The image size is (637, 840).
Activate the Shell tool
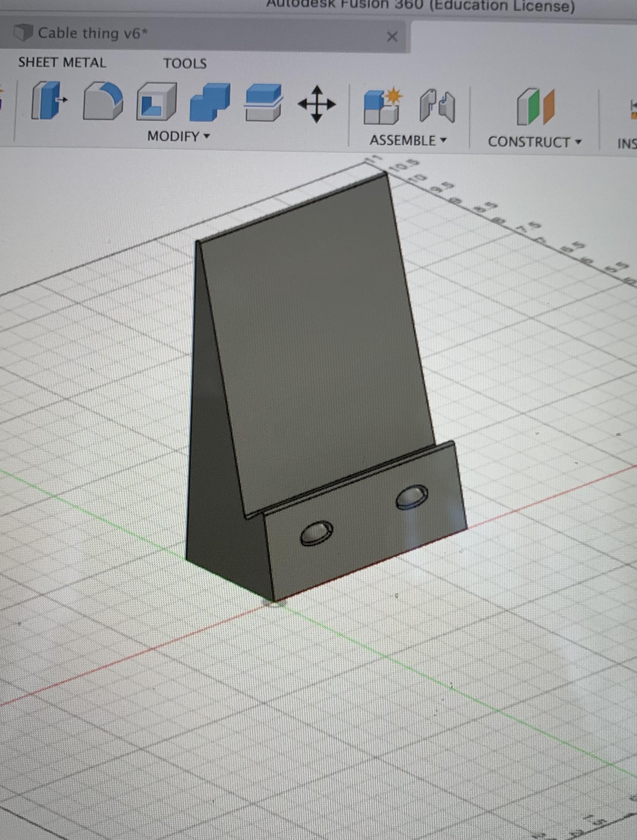pyautogui.click(x=157, y=102)
